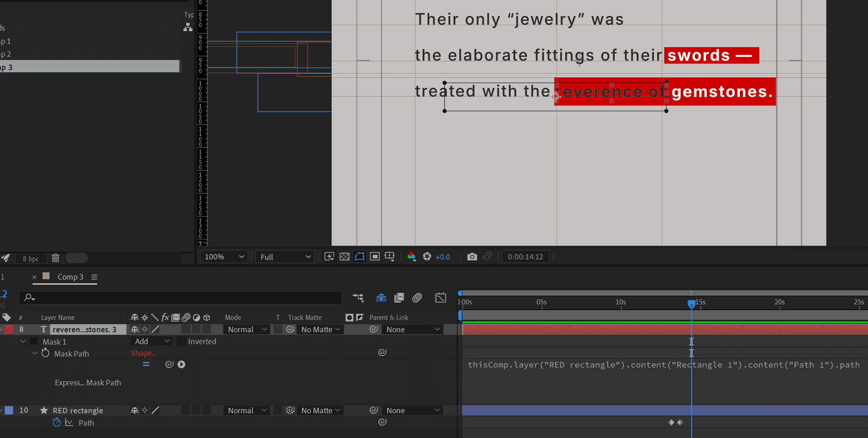Toggle shy switch on reveren...stones. 3 layer
868x438 pixels.
tap(134, 330)
